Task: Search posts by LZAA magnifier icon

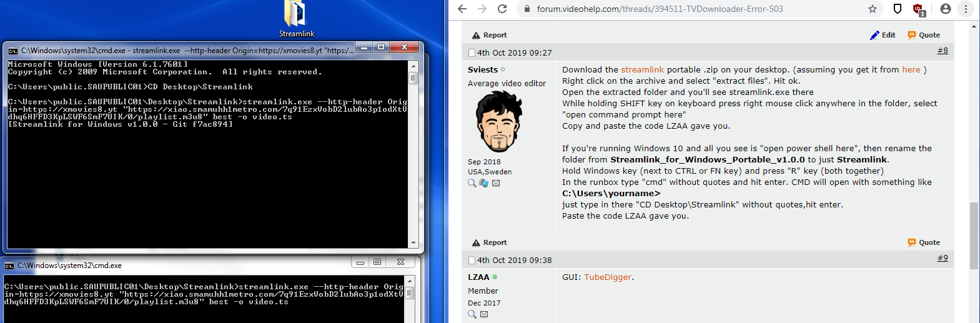Action: pos(472,314)
